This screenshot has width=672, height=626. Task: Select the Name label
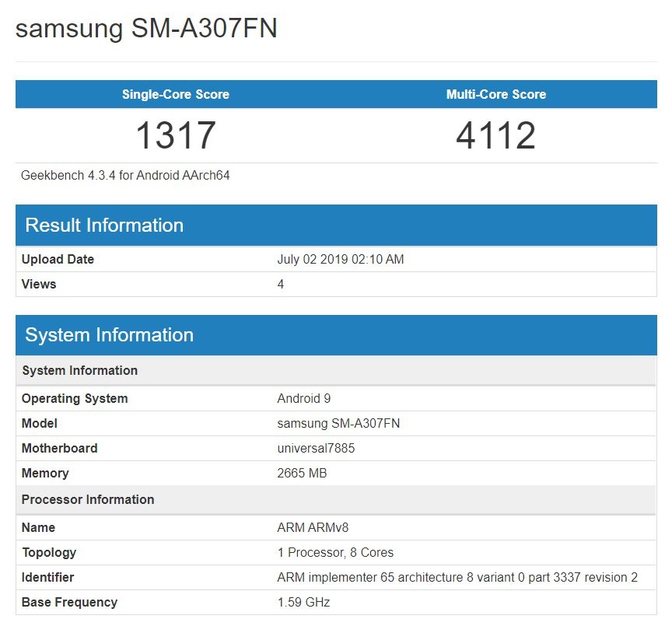38,527
